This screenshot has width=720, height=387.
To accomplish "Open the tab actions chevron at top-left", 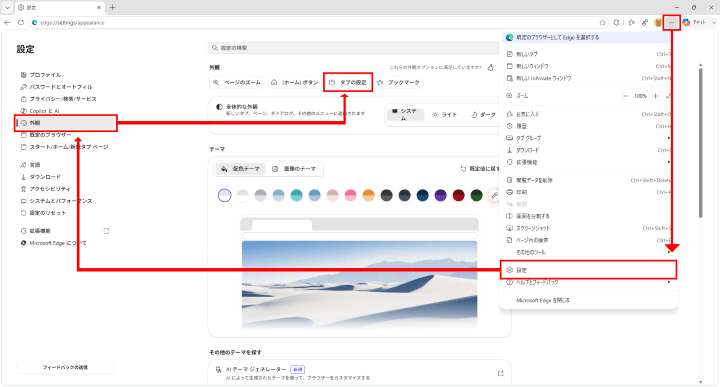I will (7, 7).
